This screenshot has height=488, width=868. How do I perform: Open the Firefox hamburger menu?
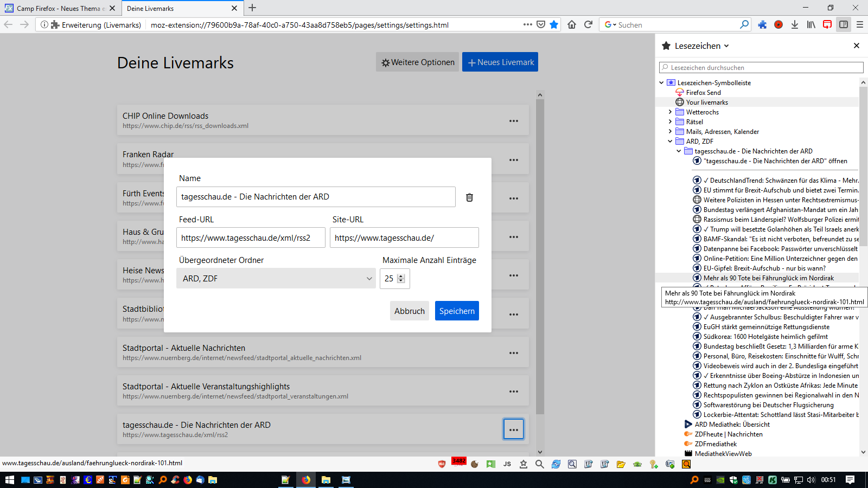(860, 24)
